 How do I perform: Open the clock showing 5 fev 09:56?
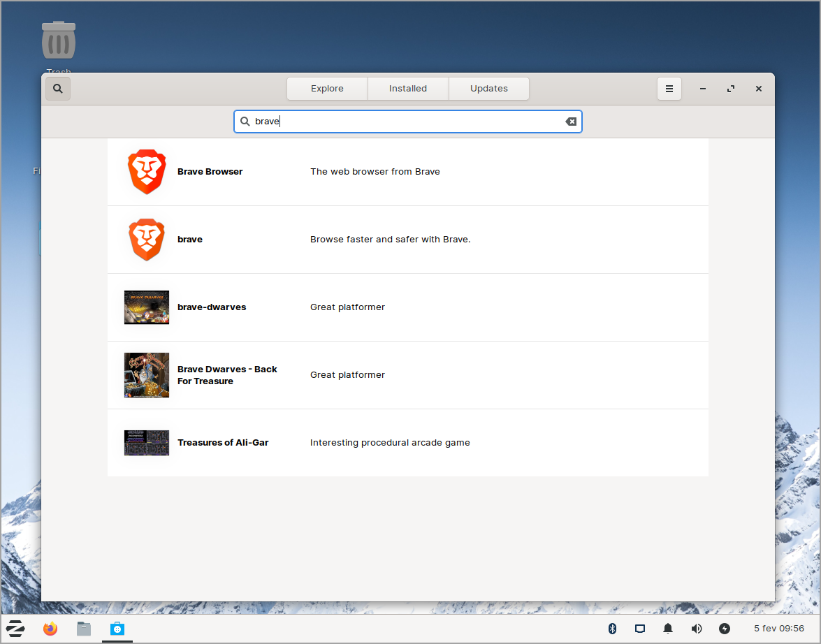pos(778,629)
